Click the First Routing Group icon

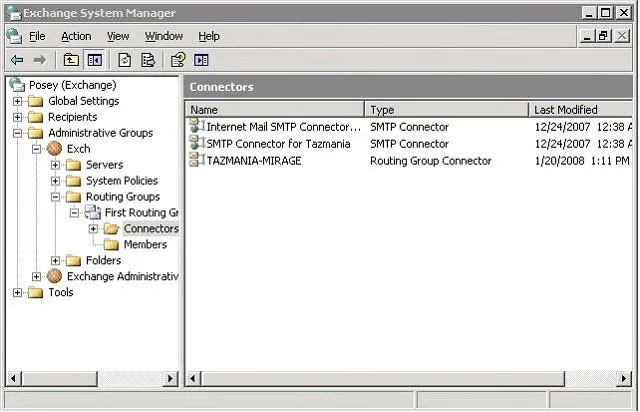point(93,212)
